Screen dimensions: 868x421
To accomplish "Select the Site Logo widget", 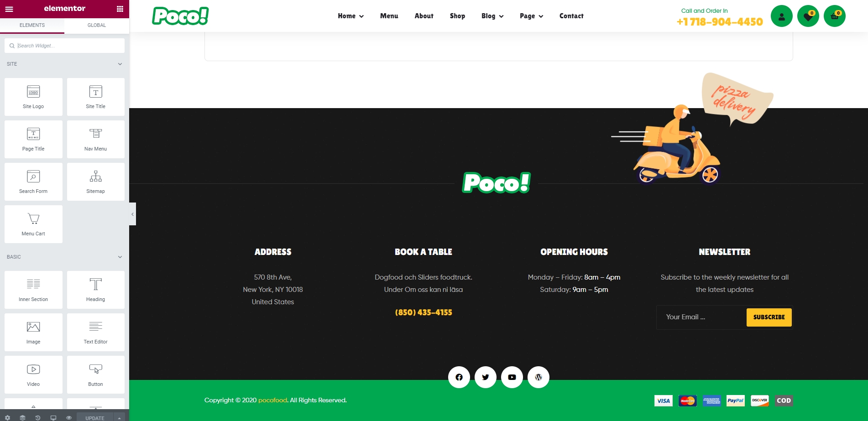I will (x=33, y=97).
